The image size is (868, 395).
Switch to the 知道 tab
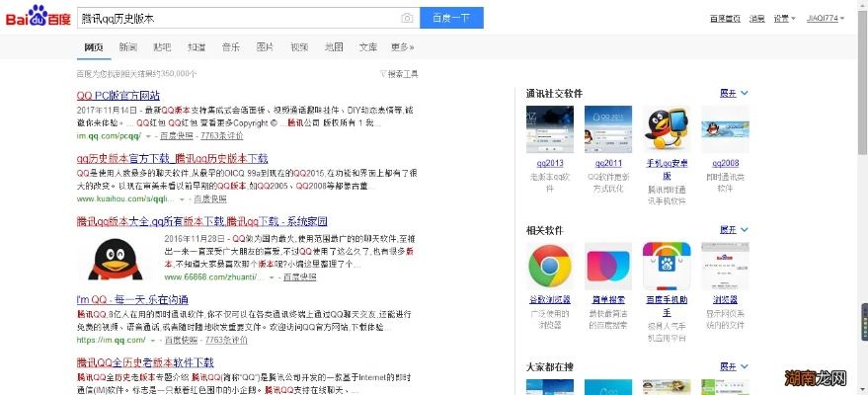coord(197,47)
